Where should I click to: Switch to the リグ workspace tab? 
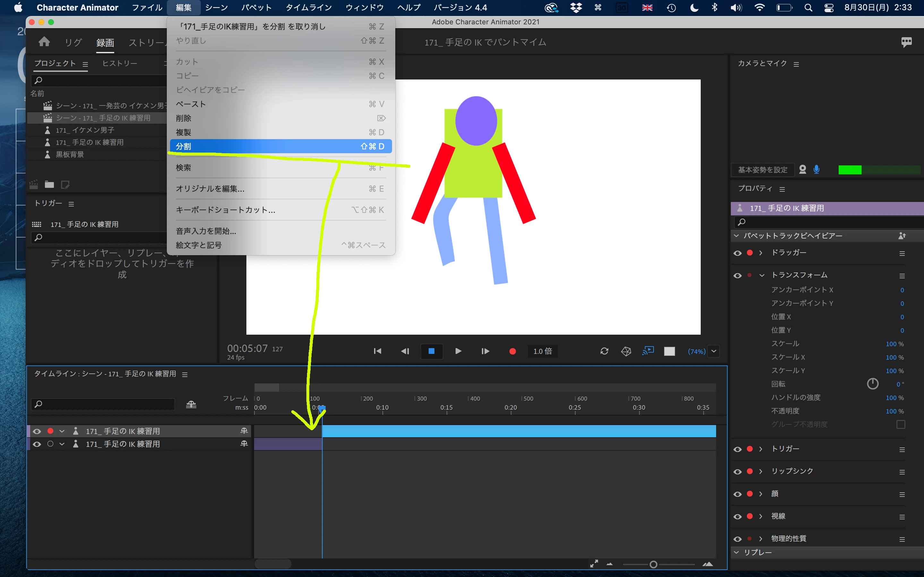coord(73,42)
